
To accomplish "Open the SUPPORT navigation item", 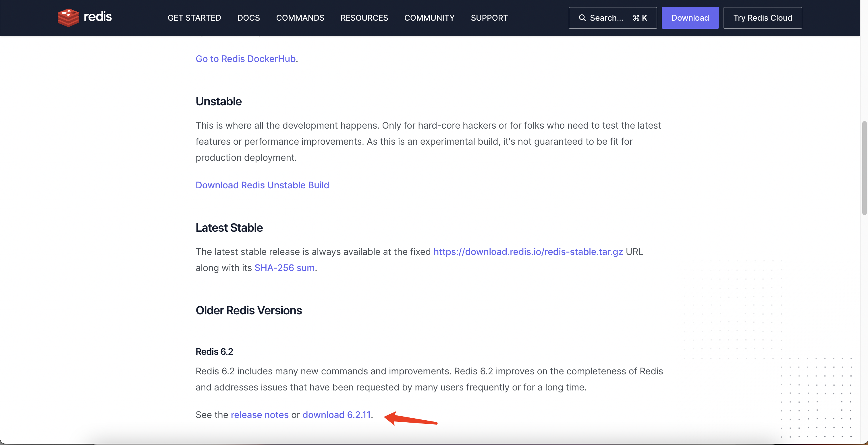I will 489,18.
